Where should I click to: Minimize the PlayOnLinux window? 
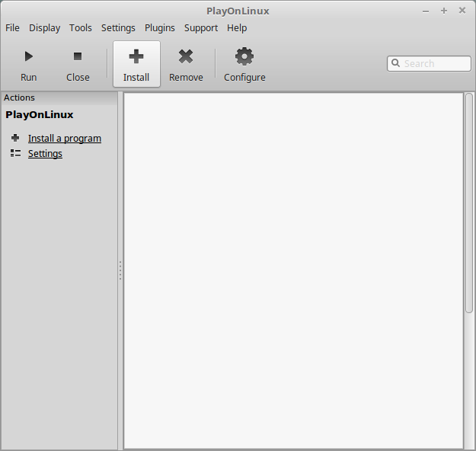point(426,11)
